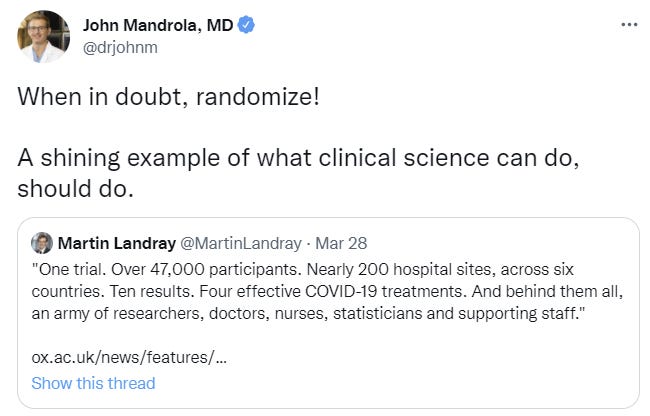This screenshot has height=416, width=650.
Task: Open John Mandrola's profile picture
Action: point(43,36)
